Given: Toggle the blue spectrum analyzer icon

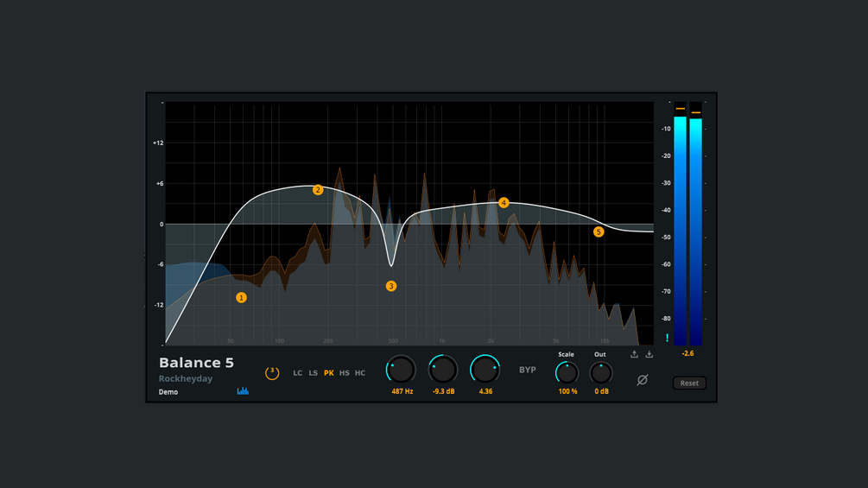Looking at the screenshot, I should click(x=243, y=391).
